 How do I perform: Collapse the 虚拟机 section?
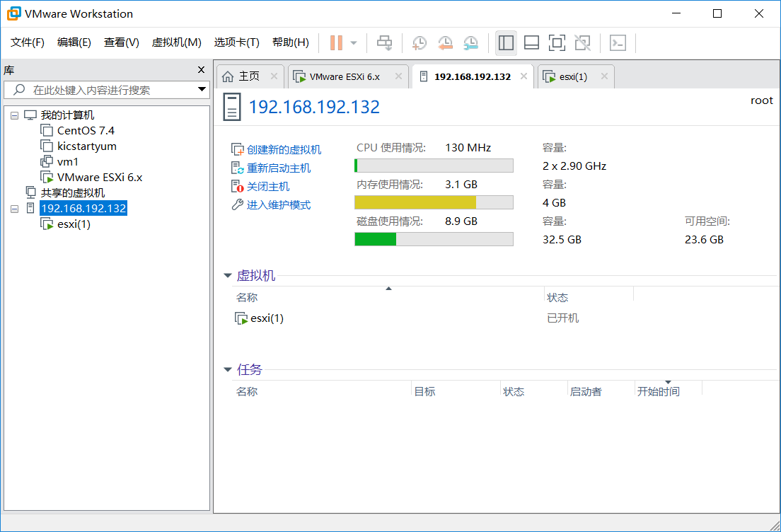[x=228, y=275]
